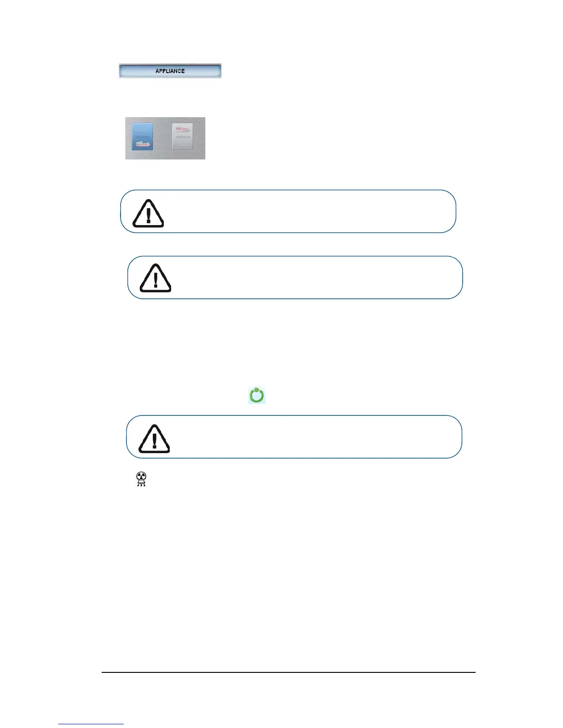Click the radiation X-ray emission symbol
This screenshot has height=728, width=563.
141,479
